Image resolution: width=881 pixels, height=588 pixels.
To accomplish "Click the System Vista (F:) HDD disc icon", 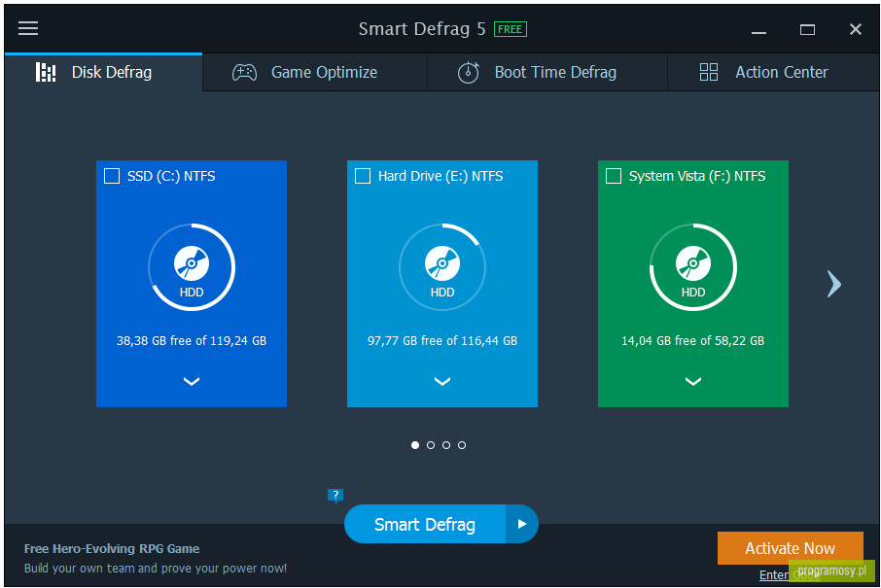I will point(693,262).
